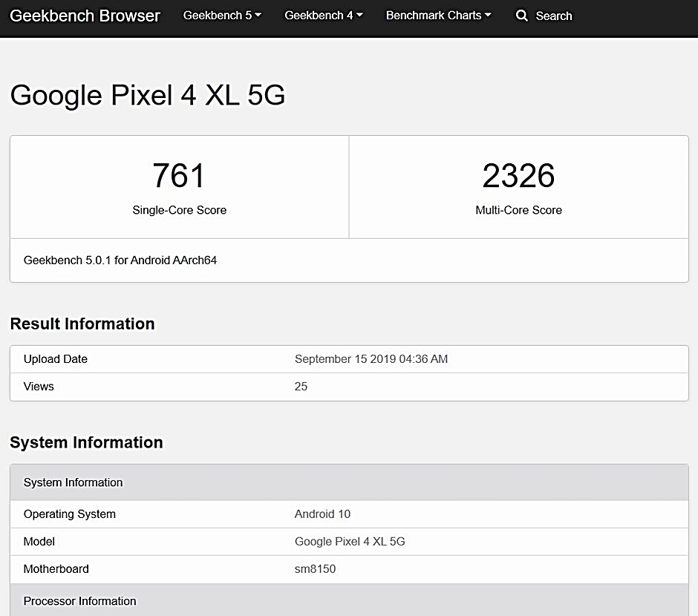The width and height of the screenshot is (698, 616).
Task: Click the single-core score 761
Action: (179, 176)
